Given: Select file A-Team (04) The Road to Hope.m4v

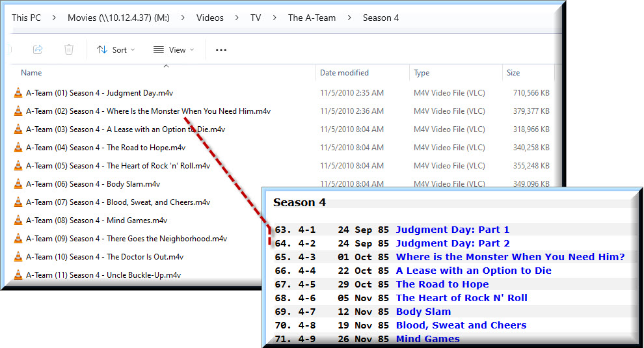Looking at the screenshot, I should pos(105,147).
